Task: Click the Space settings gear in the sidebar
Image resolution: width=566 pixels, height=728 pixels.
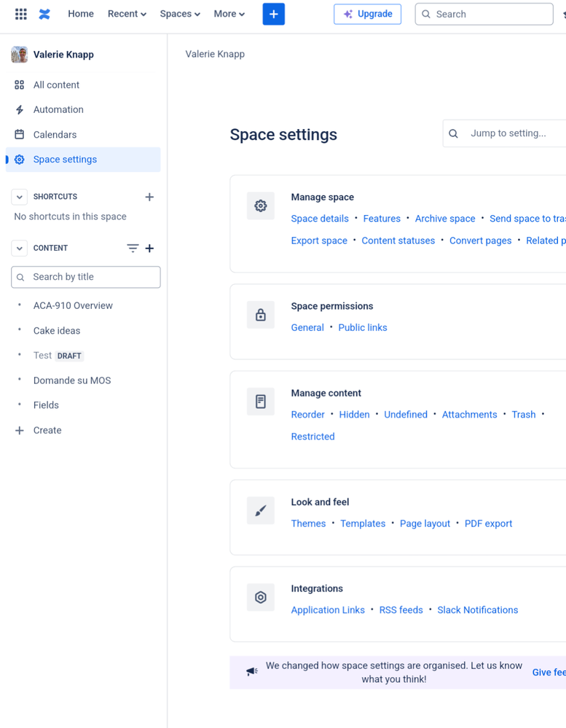Action: (x=19, y=159)
